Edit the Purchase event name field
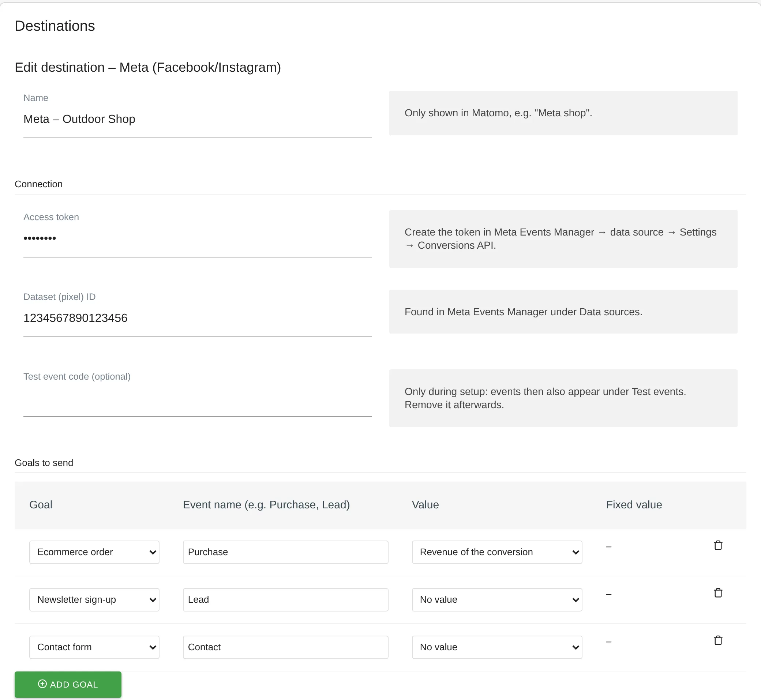 (285, 552)
